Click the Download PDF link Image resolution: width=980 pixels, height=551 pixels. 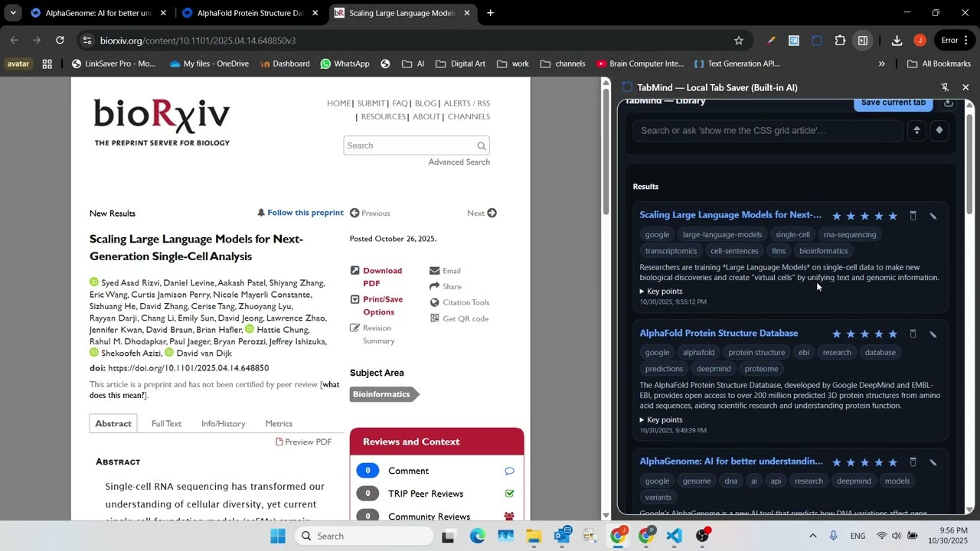tap(382, 277)
